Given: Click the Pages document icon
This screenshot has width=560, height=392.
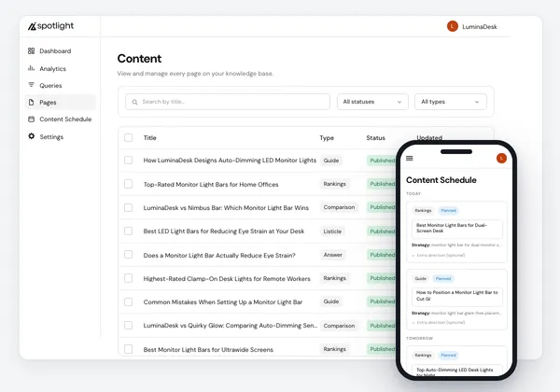Looking at the screenshot, I should click(x=31, y=103).
